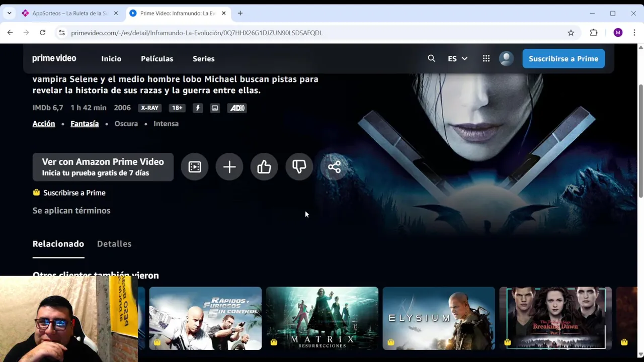
Task: Open the apps grid icon
Action: [486, 58]
